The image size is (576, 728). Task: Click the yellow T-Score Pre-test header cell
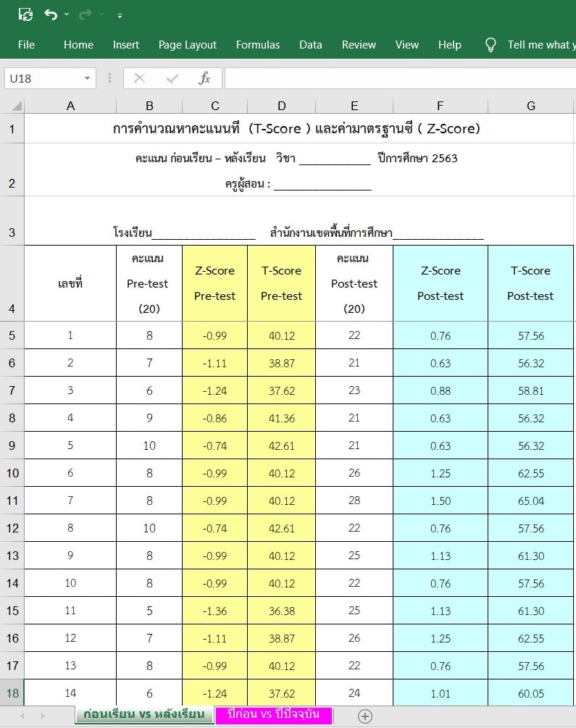click(x=282, y=283)
